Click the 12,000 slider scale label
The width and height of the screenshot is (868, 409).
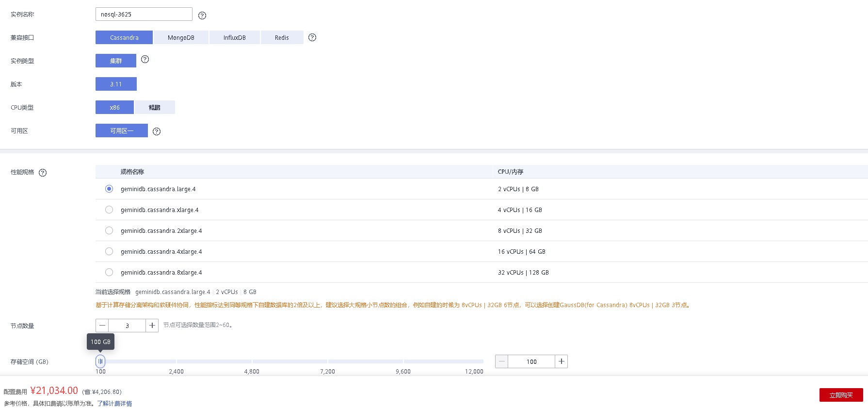474,372
